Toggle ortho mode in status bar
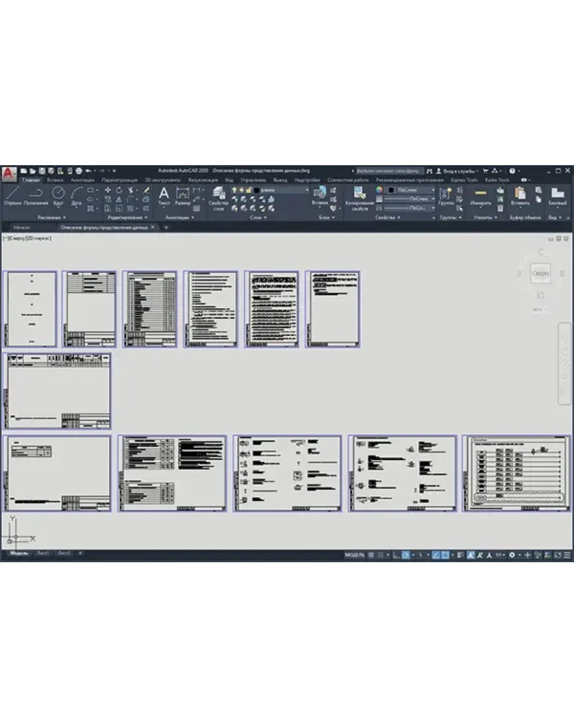The image size is (574, 728). pyautogui.click(x=395, y=555)
